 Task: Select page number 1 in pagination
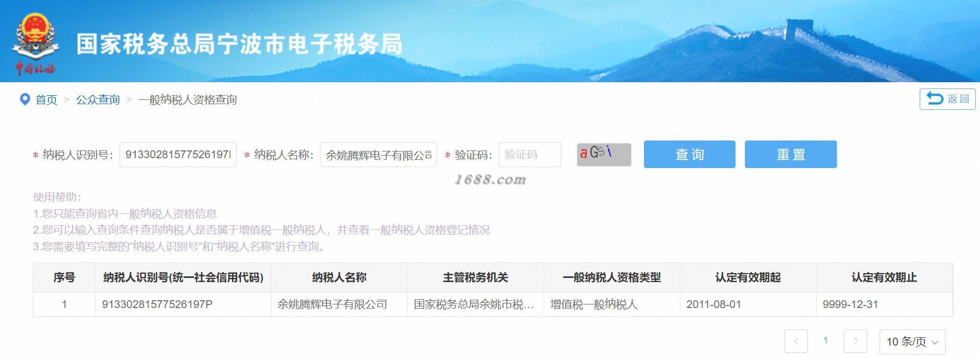[826, 340]
